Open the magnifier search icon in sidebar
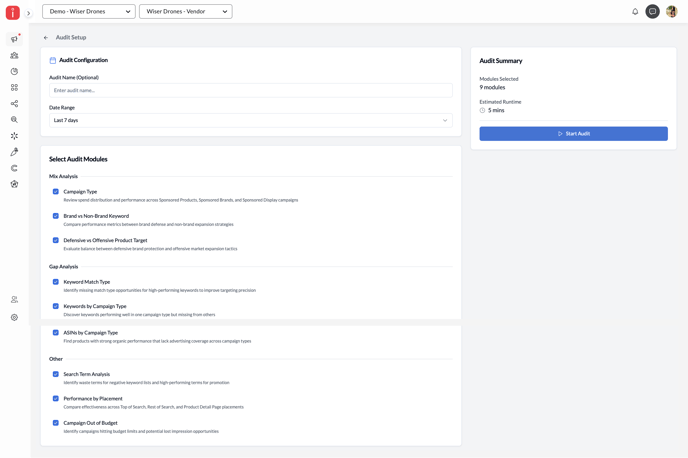This screenshot has width=688, height=458. pyautogui.click(x=14, y=120)
